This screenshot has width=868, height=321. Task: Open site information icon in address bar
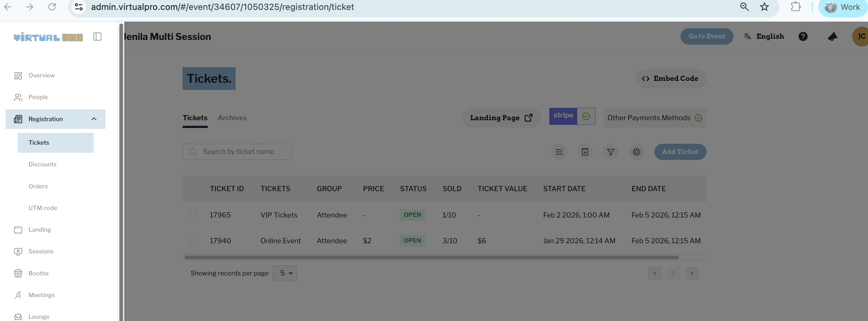click(x=79, y=7)
